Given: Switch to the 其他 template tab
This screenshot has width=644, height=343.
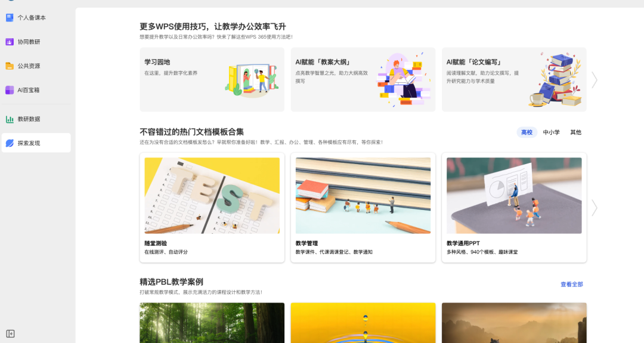Looking at the screenshot, I should [575, 132].
